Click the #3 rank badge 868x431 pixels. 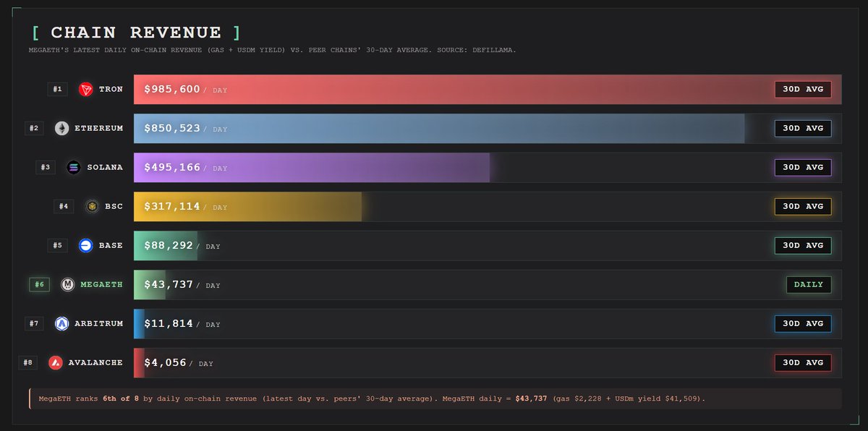pyautogui.click(x=46, y=168)
